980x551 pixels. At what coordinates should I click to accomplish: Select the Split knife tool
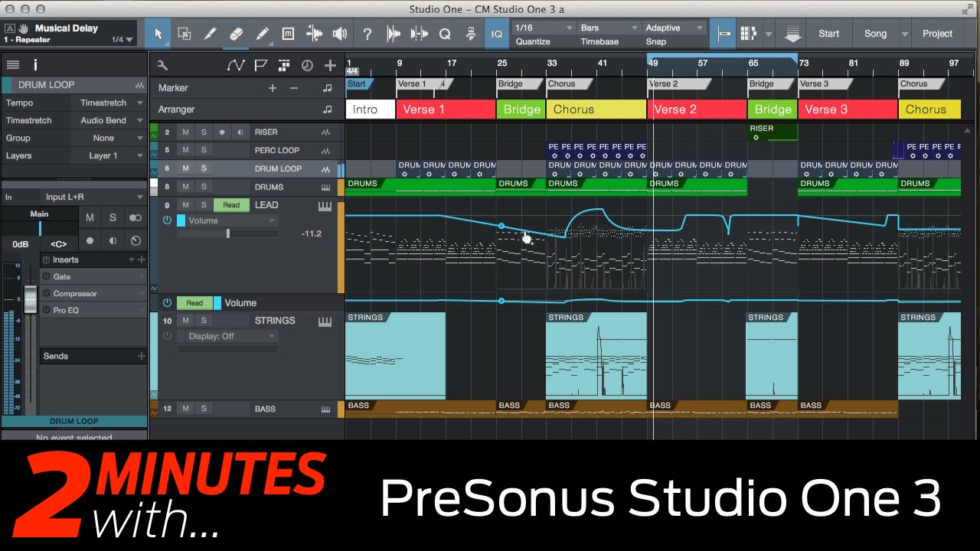[211, 34]
